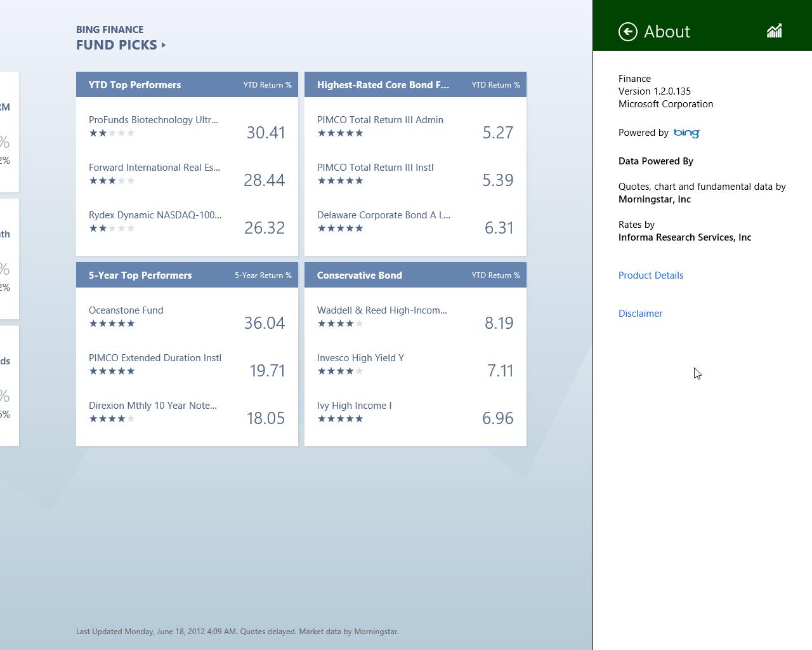This screenshot has width=812, height=650.
Task: Click the 8.19 return value
Action: pos(499,323)
